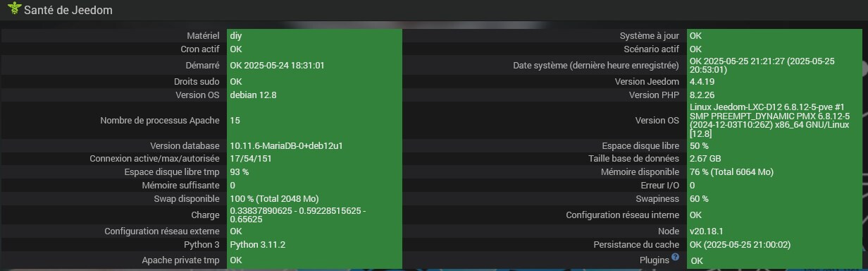Viewport: 868px width, 271px height.
Task: Click '10.11.6-MariaDB-0+deb12u1' value
Action: point(287,145)
